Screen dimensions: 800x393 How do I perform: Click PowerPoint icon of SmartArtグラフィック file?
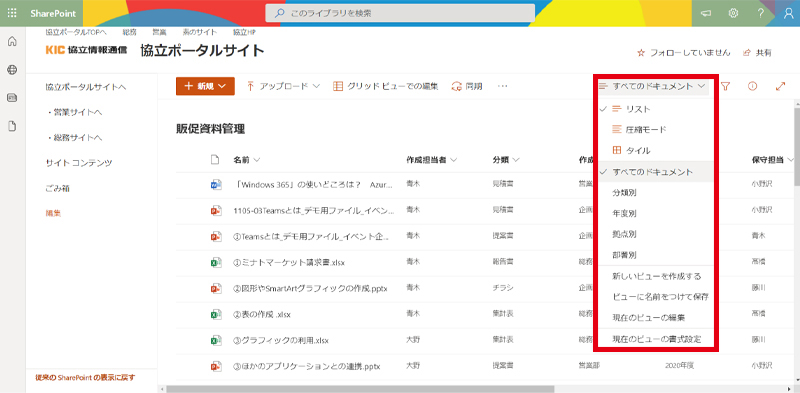click(x=216, y=288)
